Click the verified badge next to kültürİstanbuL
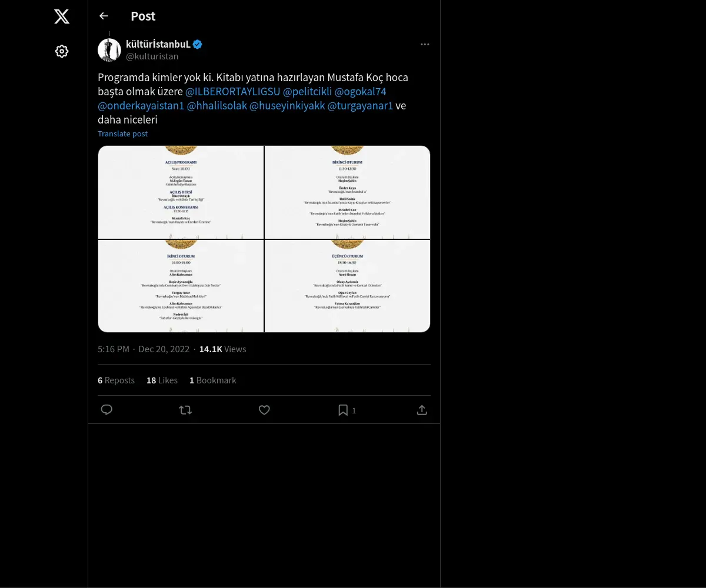 pos(198,44)
